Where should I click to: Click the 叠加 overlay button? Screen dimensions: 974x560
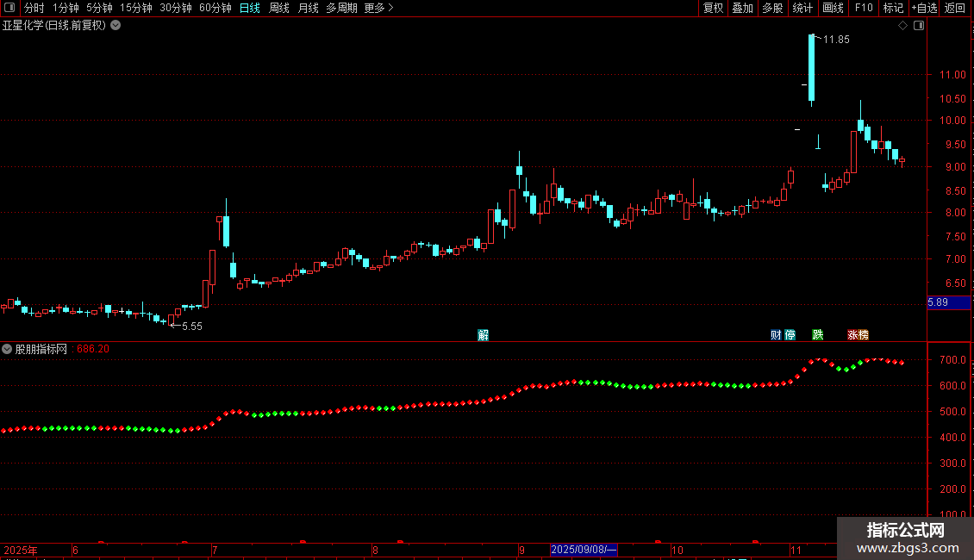point(742,8)
